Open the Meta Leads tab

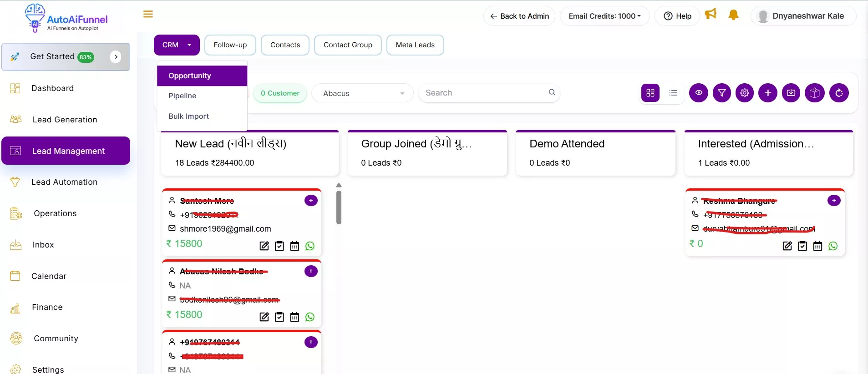pyautogui.click(x=415, y=45)
